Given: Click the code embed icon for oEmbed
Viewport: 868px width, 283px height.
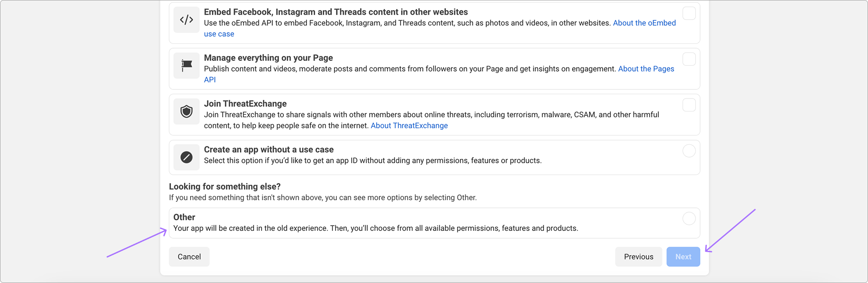Looking at the screenshot, I should pos(187,20).
